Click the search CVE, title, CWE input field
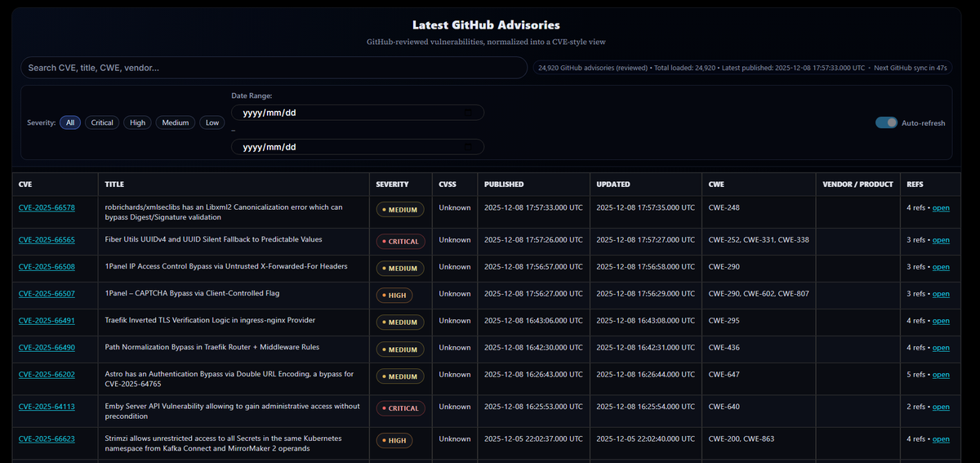Image resolution: width=980 pixels, height=463 pixels. pyautogui.click(x=274, y=68)
